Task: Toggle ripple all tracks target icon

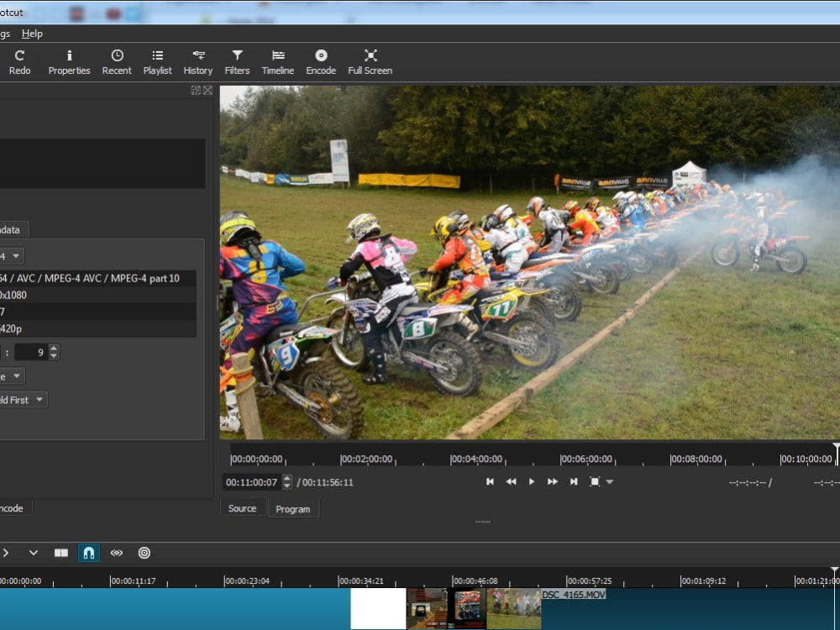Action: tap(144, 553)
